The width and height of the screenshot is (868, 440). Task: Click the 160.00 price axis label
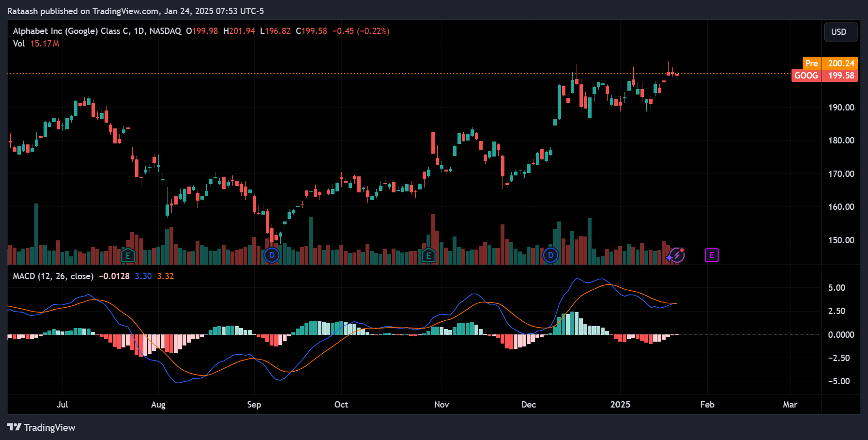coord(841,207)
